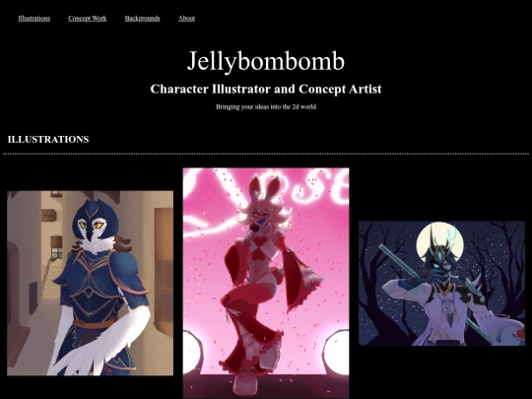
Task: Click the Jellybombomb site title
Action: point(266,61)
